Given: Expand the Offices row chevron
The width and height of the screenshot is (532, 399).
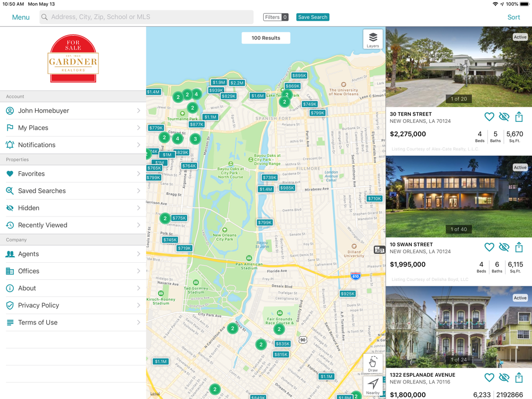Looking at the screenshot, I should [139, 271].
